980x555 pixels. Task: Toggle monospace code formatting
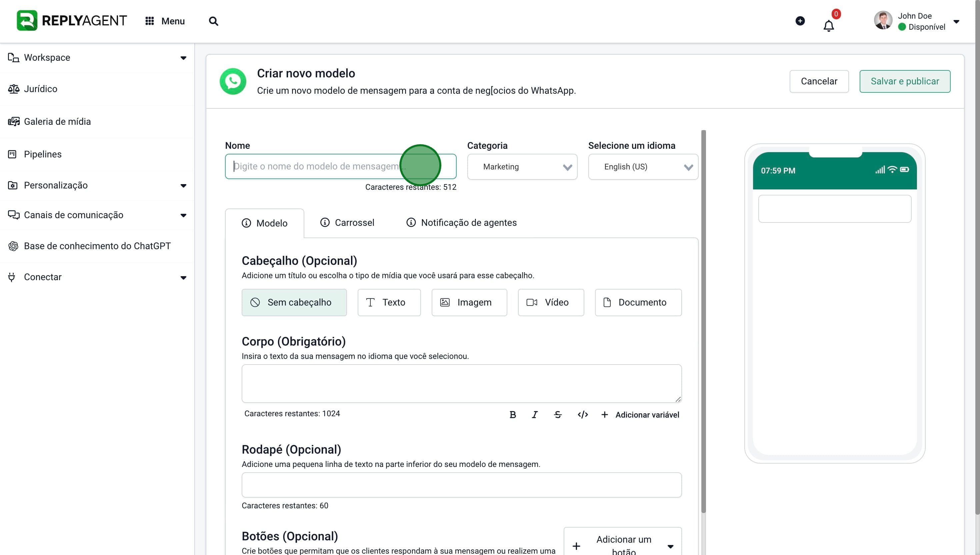583,415
